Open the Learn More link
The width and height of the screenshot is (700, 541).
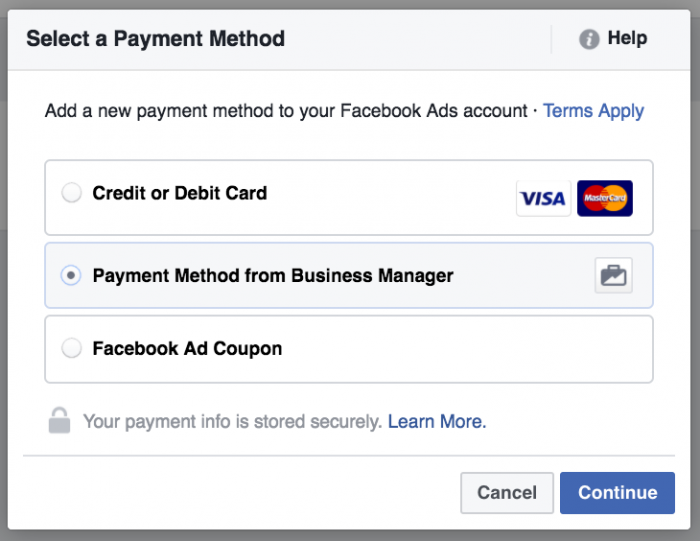(x=437, y=422)
